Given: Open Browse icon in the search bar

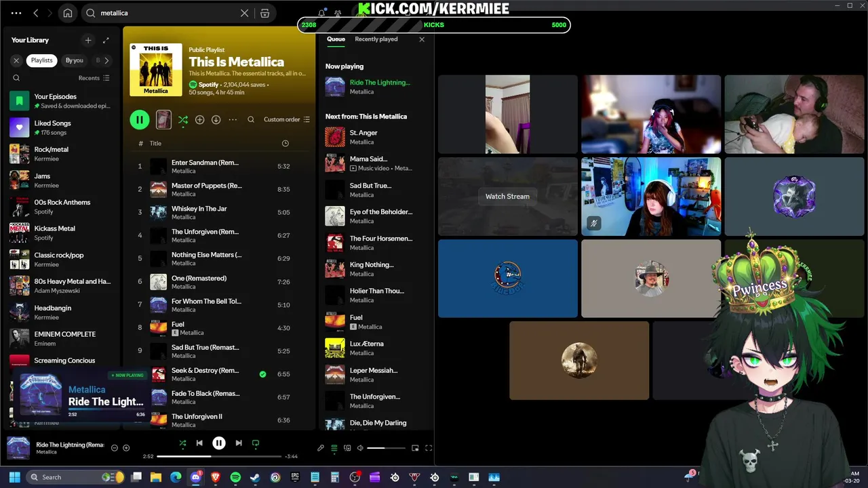Looking at the screenshot, I should tap(265, 13).
